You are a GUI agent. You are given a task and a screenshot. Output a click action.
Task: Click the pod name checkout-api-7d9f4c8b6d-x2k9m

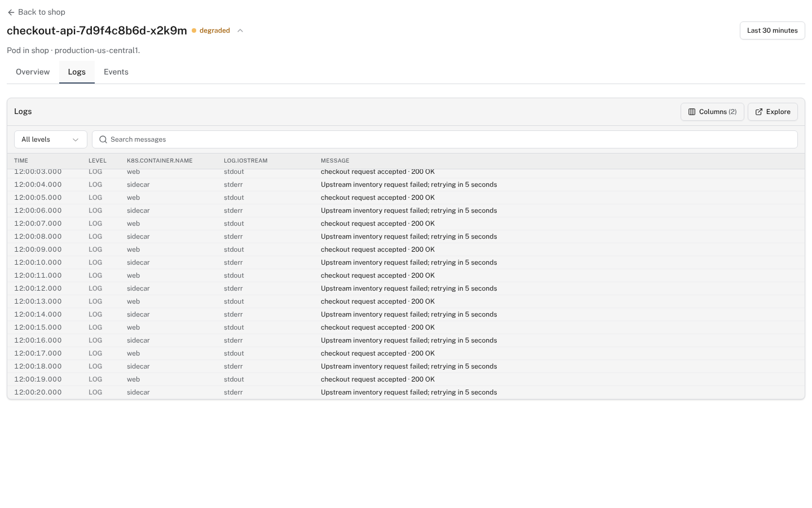click(x=97, y=30)
